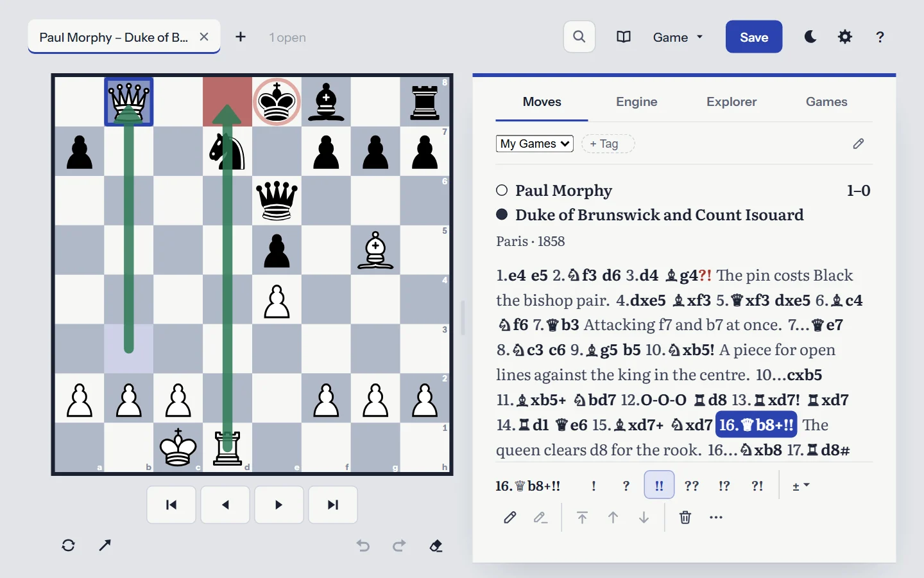Image resolution: width=924 pixels, height=578 pixels.
Task: Add a tag with + Tag
Action: (608, 144)
